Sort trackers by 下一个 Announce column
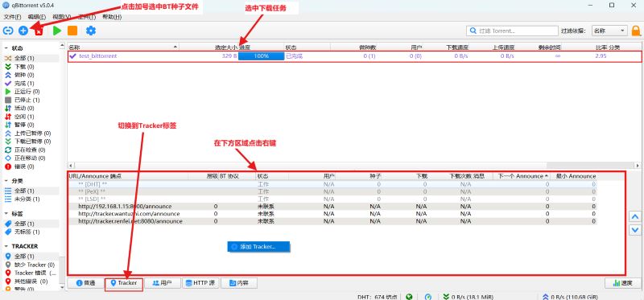This screenshot has height=300, width=644. point(521,176)
